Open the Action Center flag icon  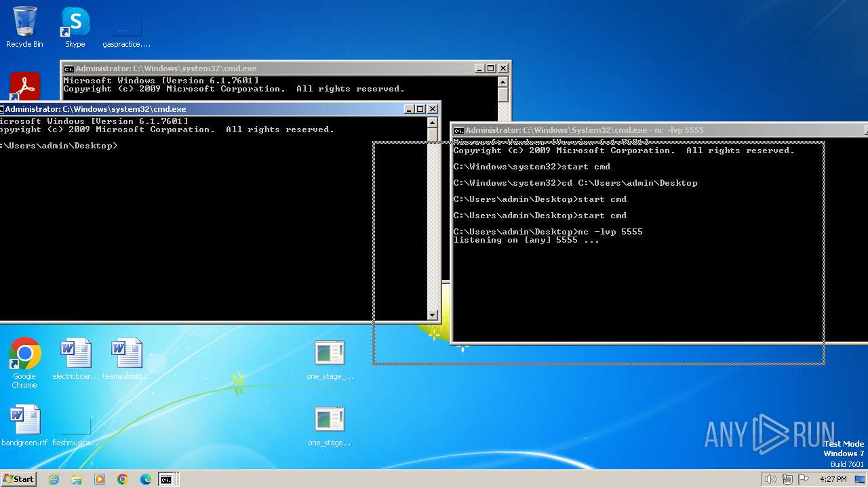click(x=804, y=479)
